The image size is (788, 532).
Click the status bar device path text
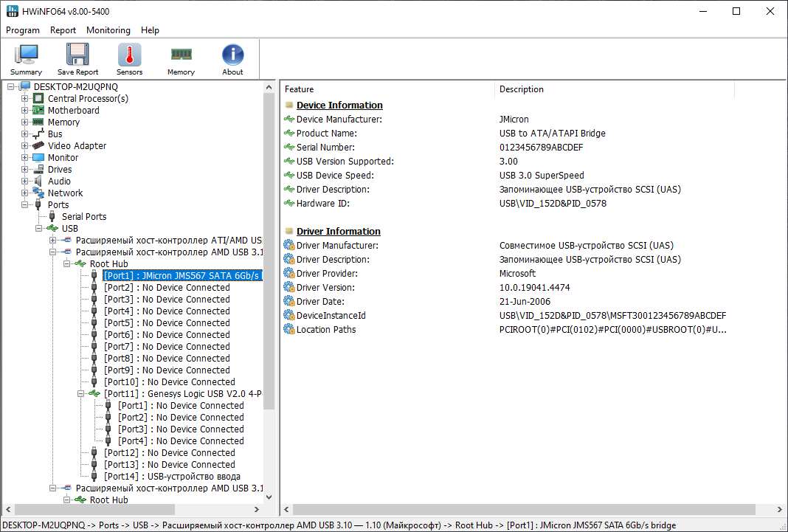[x=339, y=525]
